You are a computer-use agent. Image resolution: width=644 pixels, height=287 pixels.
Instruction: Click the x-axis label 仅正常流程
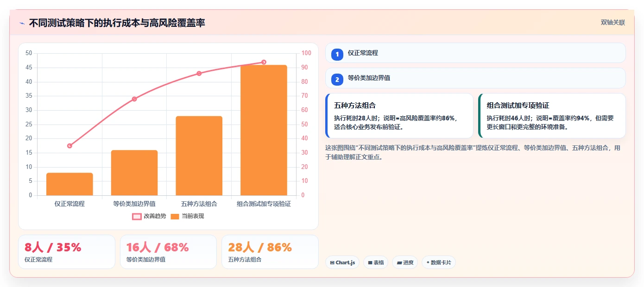69,204
